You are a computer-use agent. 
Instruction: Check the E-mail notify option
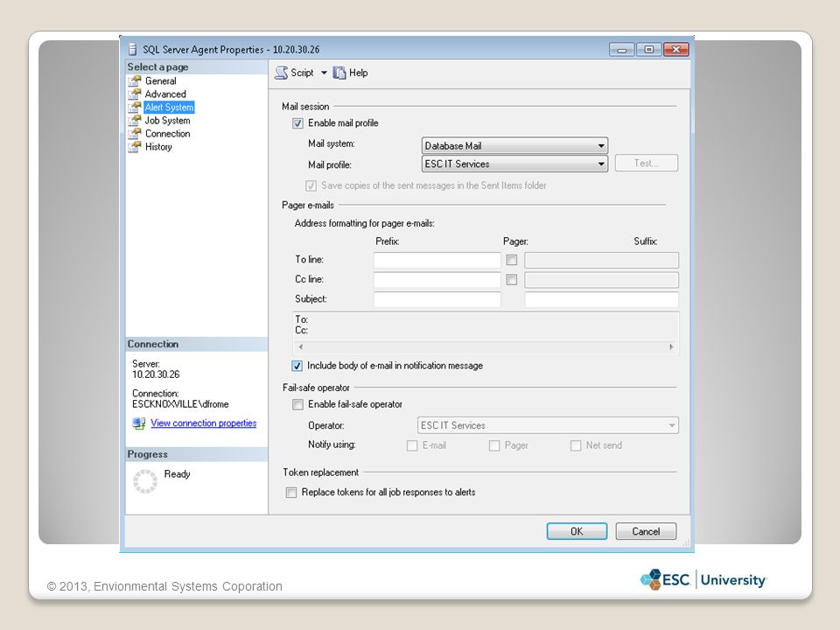tap(412, 445)
